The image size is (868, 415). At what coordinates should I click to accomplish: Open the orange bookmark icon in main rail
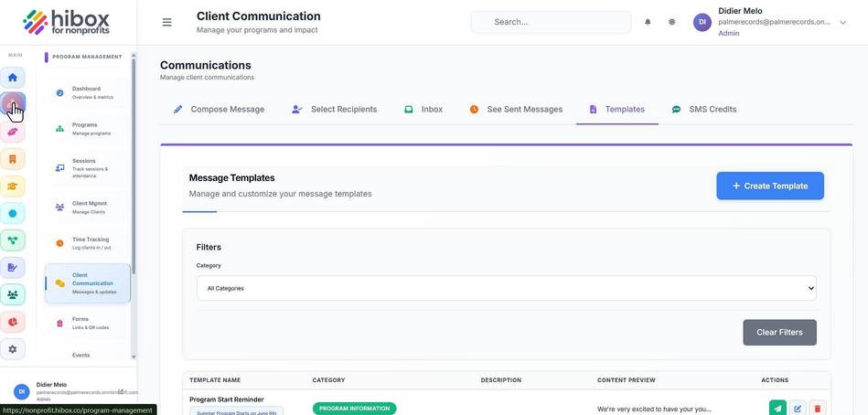tap(13, 159)
